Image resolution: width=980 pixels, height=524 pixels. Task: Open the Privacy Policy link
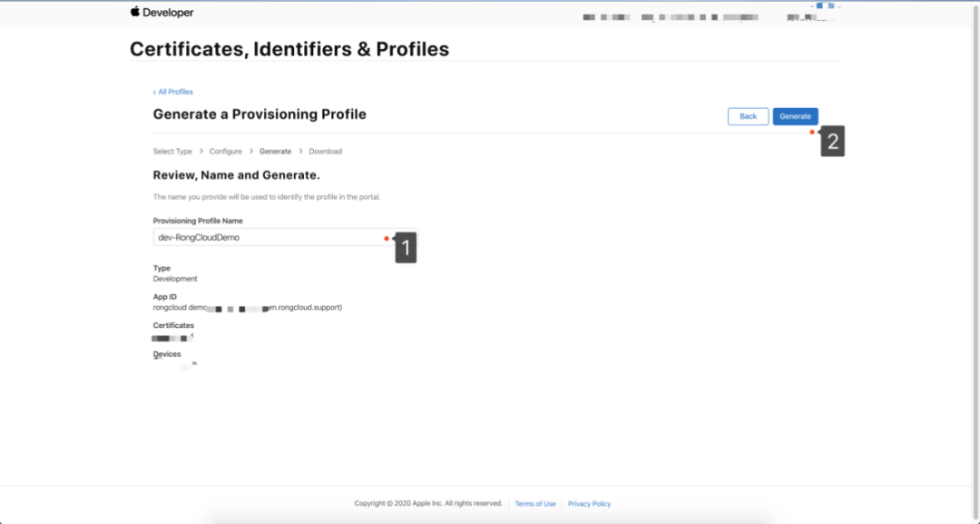[589, 504]
